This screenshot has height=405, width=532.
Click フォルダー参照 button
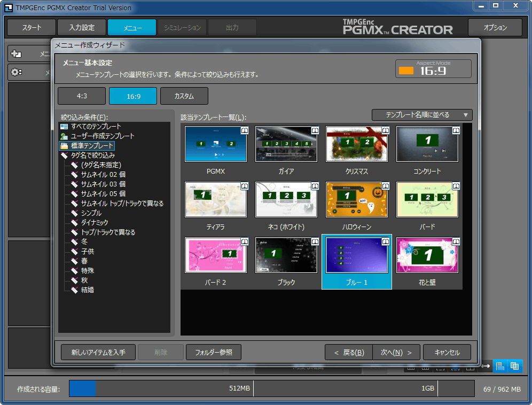(214, 353)
